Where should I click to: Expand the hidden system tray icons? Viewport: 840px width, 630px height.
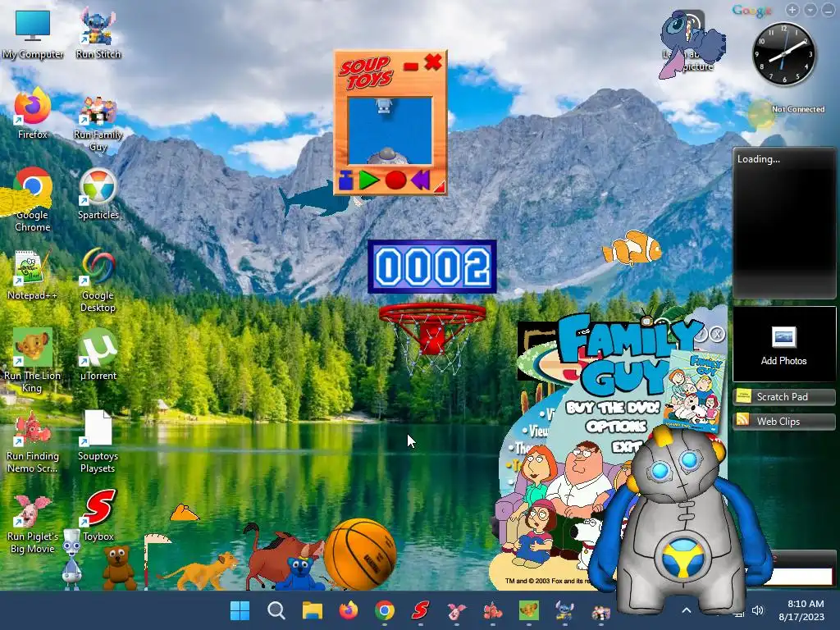tap(687, 610)
